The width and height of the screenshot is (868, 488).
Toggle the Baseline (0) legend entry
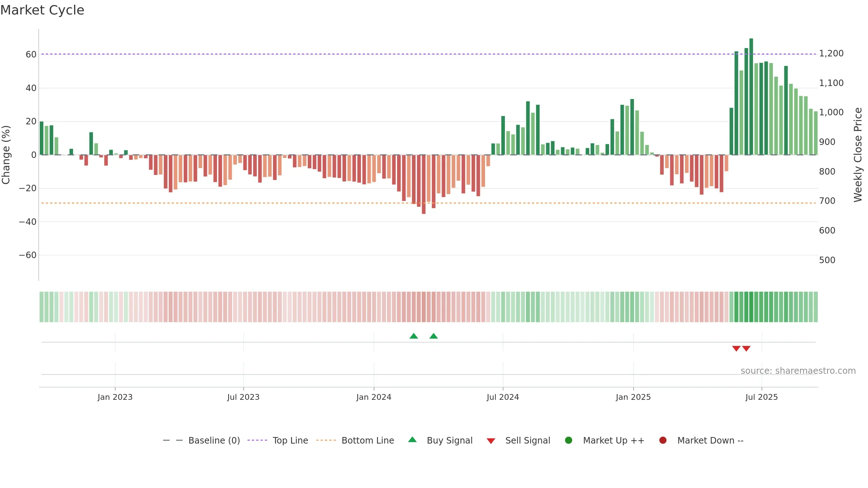click(201, 440)
